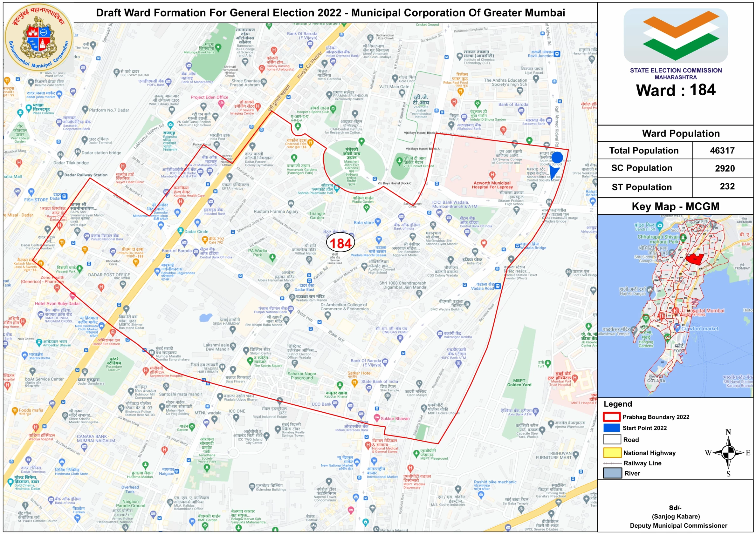Click the Prabhag Boundary red legend swatch
This screenshot has width=756, height=534.
click(611, 417)
